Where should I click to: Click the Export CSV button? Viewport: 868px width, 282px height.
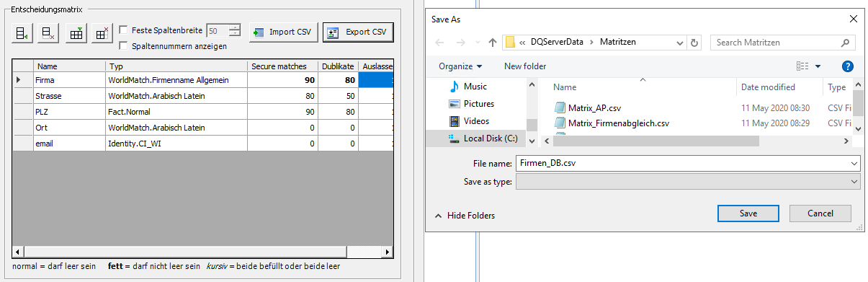pos(358,32)
